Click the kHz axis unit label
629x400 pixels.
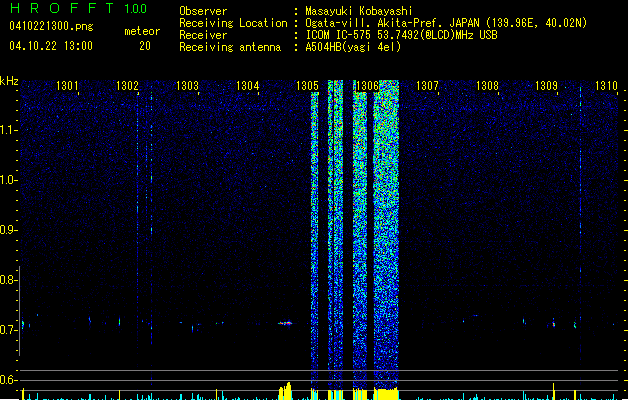pyautogui.click(x=9, y=81)
